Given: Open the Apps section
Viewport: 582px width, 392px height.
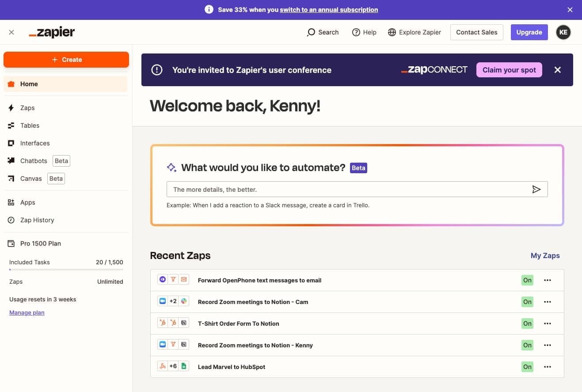Looking at the screenshot, I should coord(28,202).
